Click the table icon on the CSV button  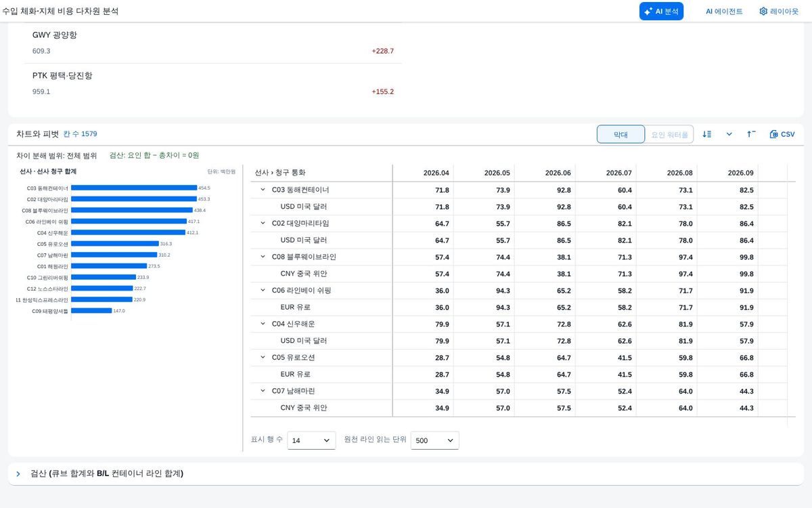(x=774, y=134)
